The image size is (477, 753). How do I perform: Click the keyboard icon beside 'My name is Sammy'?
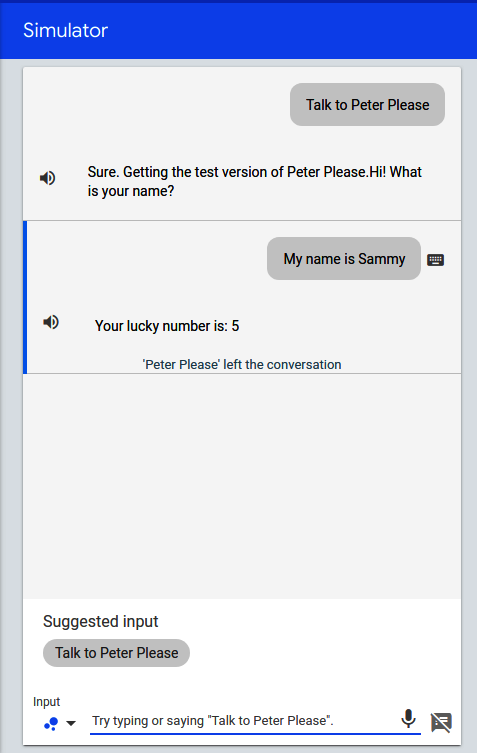[x=436, y=260]
